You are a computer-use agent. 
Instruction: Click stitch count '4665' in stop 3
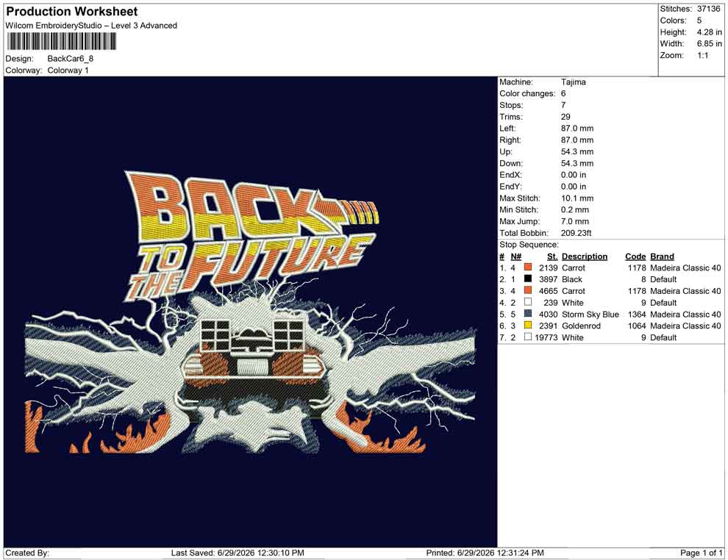549,291
